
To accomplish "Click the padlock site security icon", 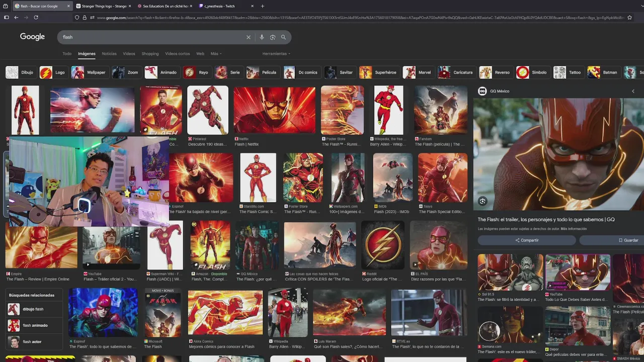I will 85,17.
